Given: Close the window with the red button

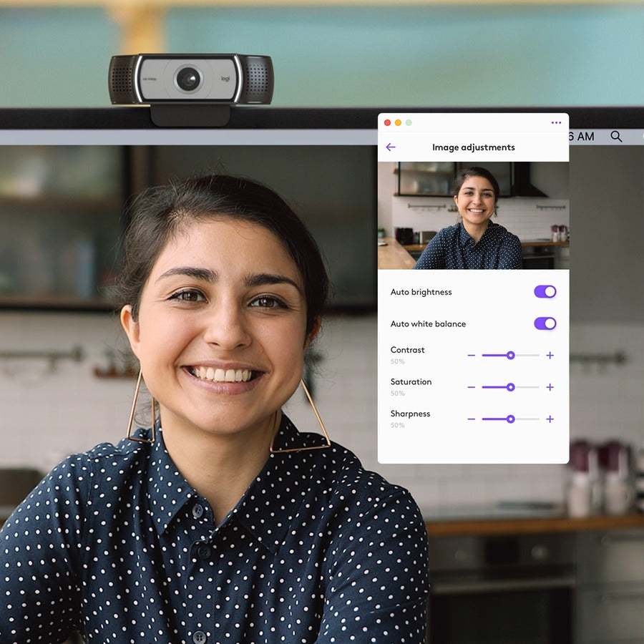Looking at the screenshot, I should tap(388, 122).
